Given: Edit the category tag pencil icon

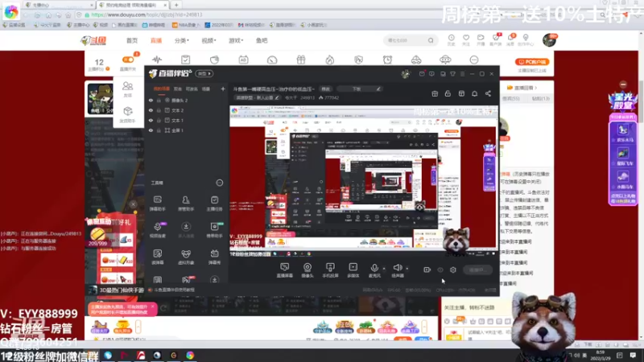Looking at the screenshot, I should pyautogui.click(x=277, y=97).
